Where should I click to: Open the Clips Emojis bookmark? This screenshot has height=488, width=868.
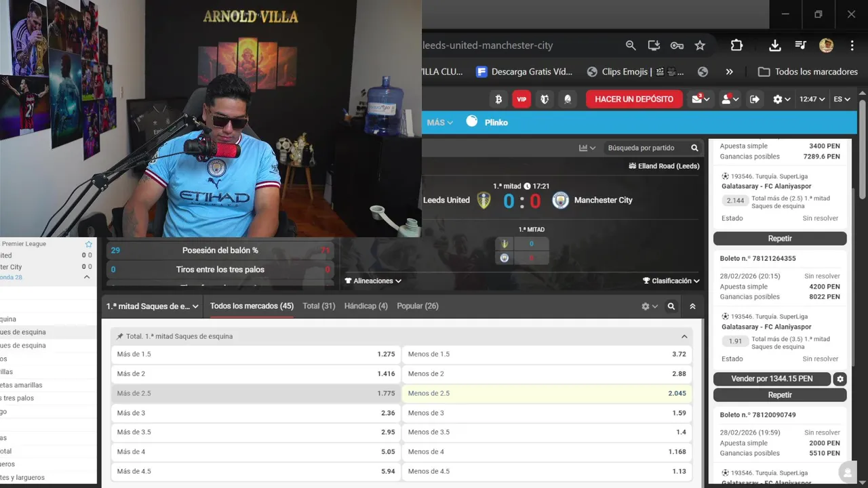pos(635,71)
